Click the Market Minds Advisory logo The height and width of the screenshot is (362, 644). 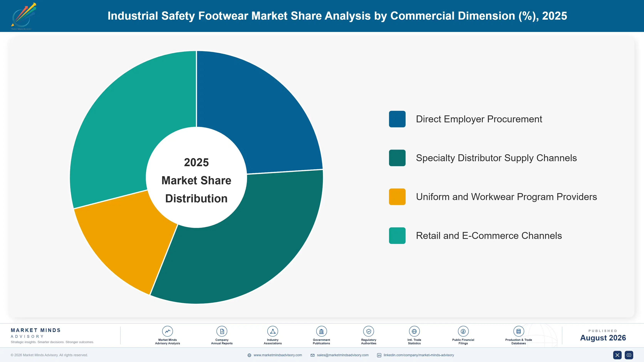pos(23,16)
